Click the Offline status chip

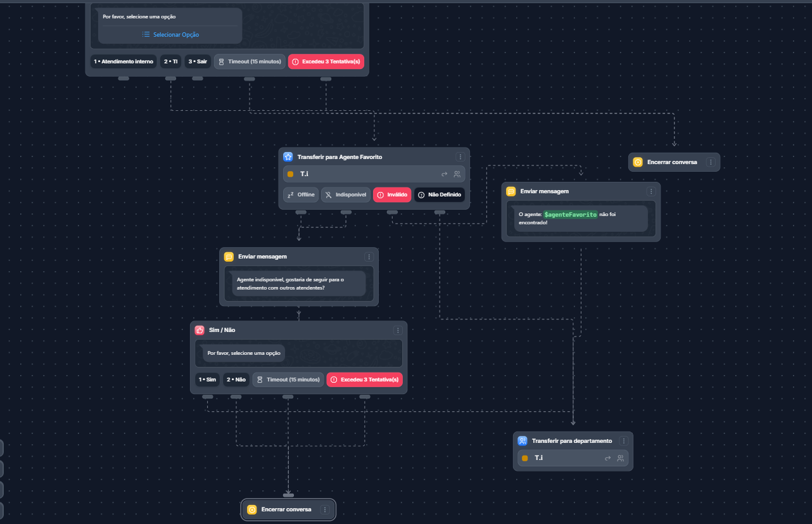(x=301, y=195)
